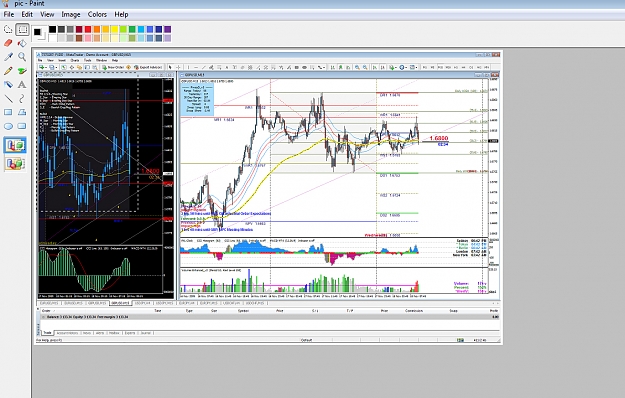Pick the white color swatch
Image resolution: width=625 pixels, height=398 pixels.
[x=53, y=38]
